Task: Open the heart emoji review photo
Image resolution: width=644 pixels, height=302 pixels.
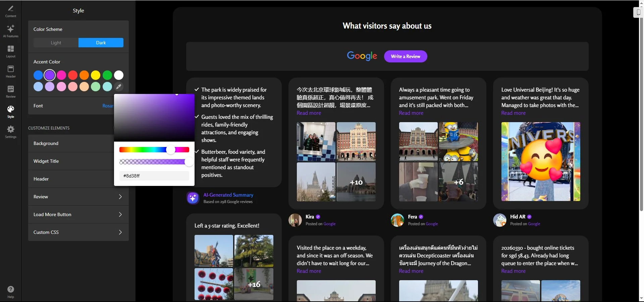Action: pos(541,162)
